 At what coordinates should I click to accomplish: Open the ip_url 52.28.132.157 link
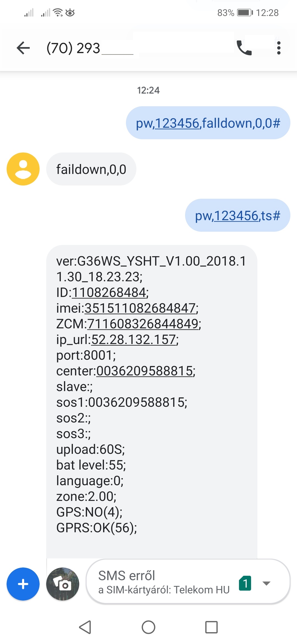(133, 339)
